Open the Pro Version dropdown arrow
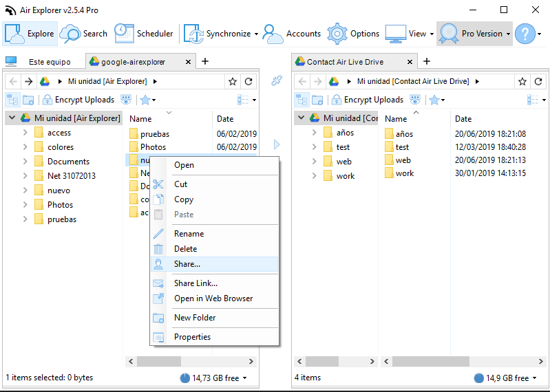 pyautogui.click(x=508, y=34)
